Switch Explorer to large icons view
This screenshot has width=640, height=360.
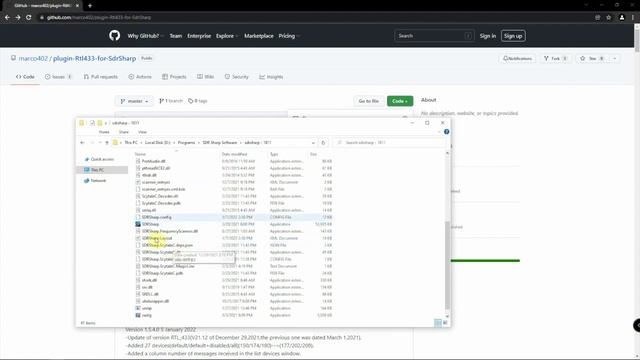(445, 323)
